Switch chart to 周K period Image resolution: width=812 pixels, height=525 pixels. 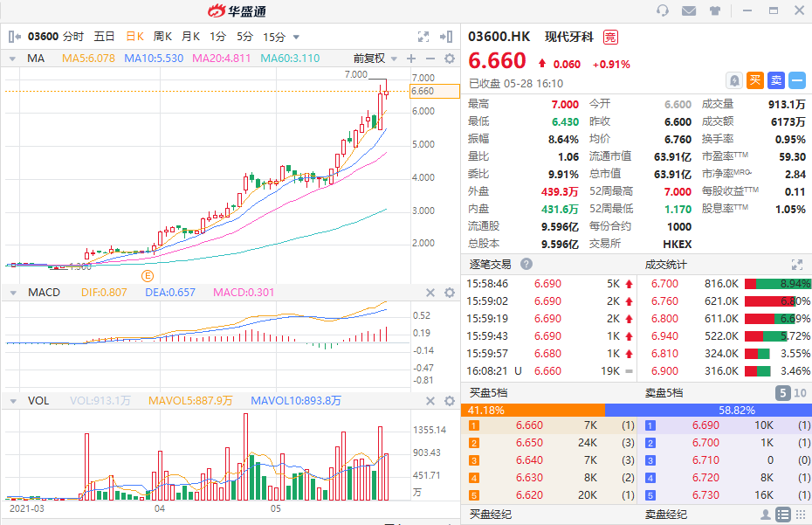(162, 37)
